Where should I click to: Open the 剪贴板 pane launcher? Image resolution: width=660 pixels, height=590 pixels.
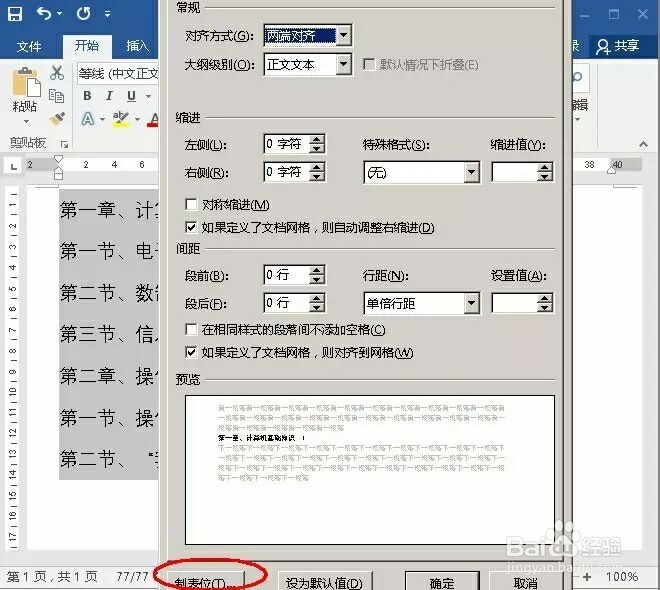click(64, 144)
